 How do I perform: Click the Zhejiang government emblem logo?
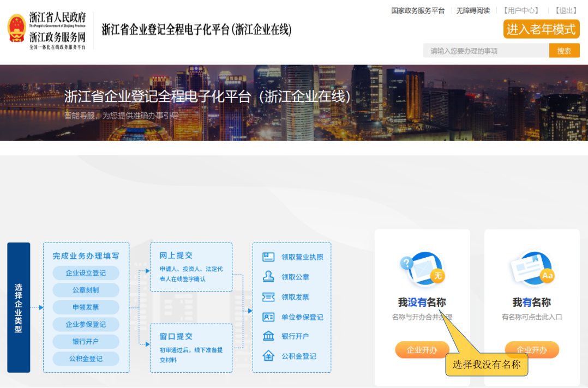[x=17, y=28]
